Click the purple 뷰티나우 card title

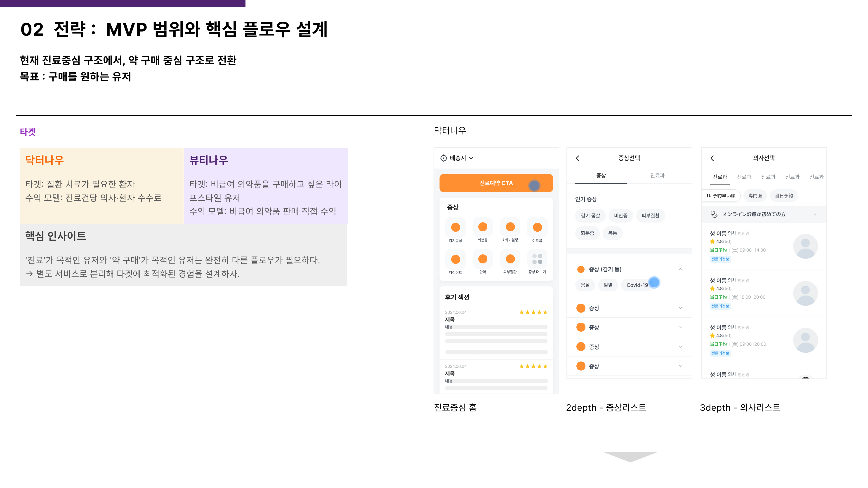209,160
